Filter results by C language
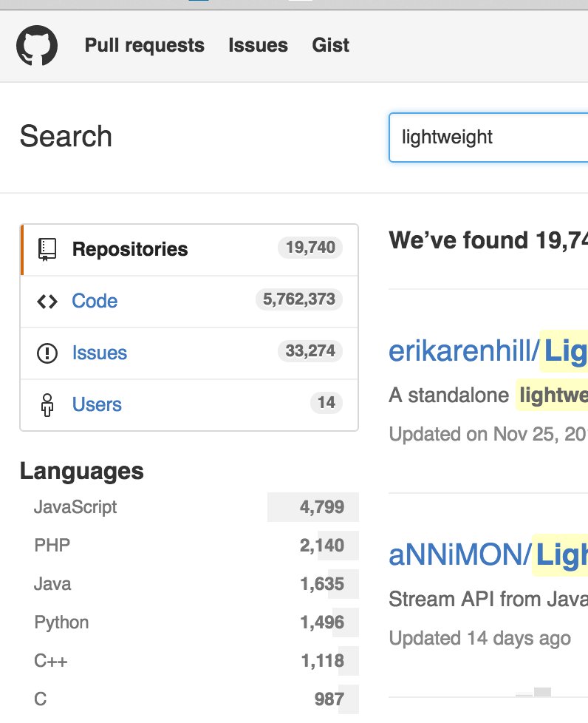 tap(189, 699)
